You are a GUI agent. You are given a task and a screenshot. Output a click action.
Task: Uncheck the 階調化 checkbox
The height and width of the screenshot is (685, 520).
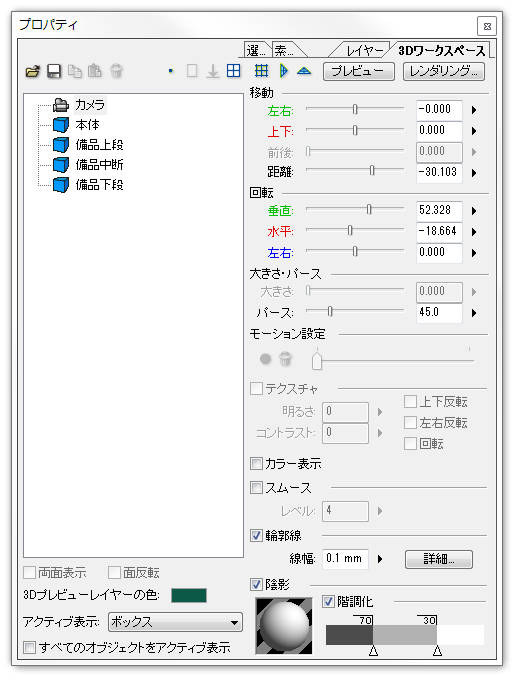328,602
